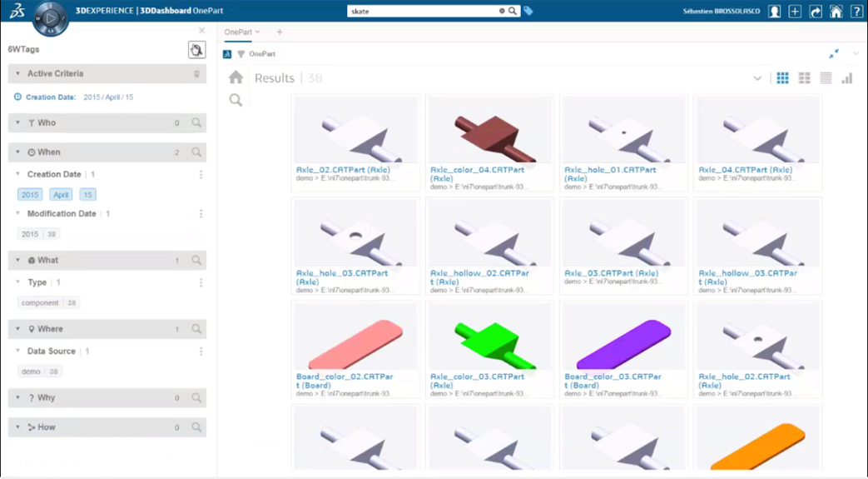This screenshot has height=479, width=868.
Task: Collapse the When section
Action: point(17,152)
